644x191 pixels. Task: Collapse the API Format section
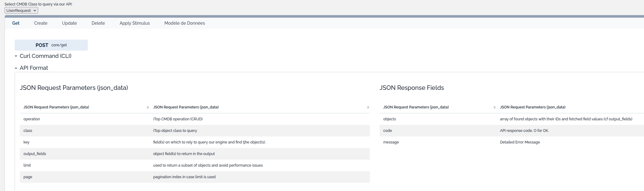tap(34, 68)
